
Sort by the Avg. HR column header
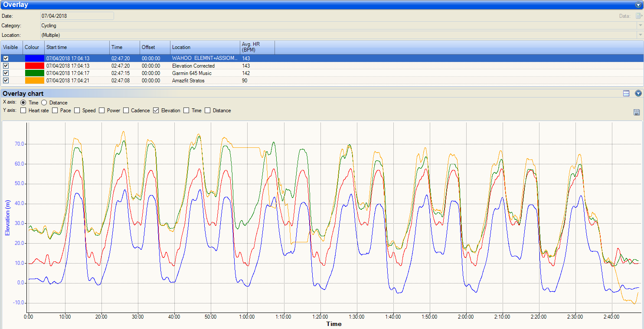pyautogui.click(x=257, y=47)
